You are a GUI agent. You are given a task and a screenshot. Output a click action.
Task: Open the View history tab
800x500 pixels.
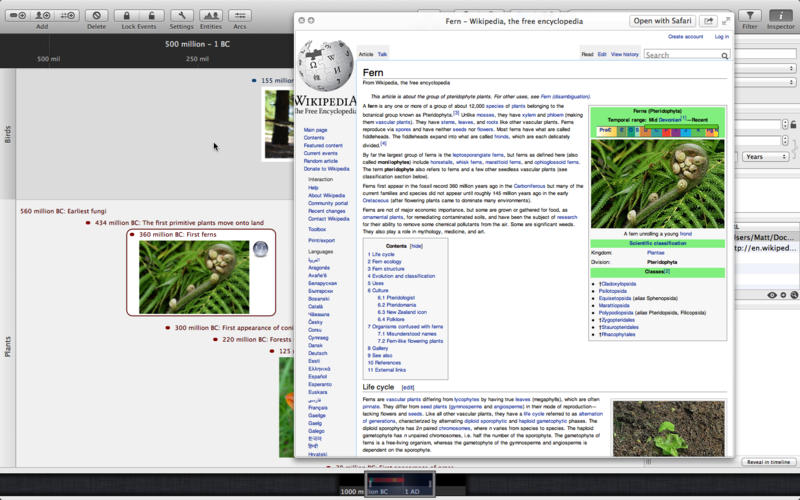click(x=624, y=54)
